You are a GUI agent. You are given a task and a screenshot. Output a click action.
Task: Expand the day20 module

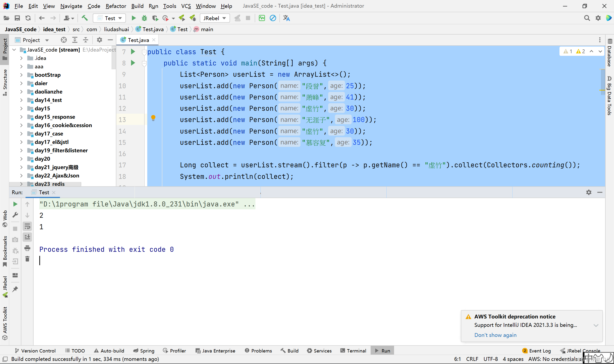click(22, 159)
